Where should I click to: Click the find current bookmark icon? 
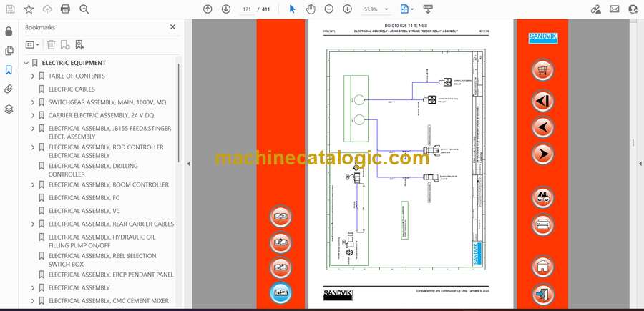79,45
